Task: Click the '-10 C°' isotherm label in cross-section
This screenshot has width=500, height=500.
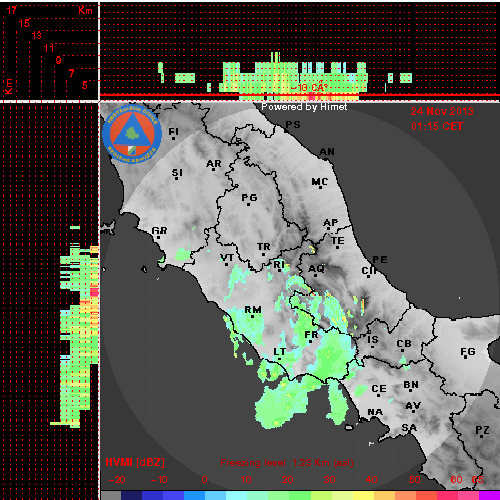Action: pyautogui.click(x=309, y=88)
